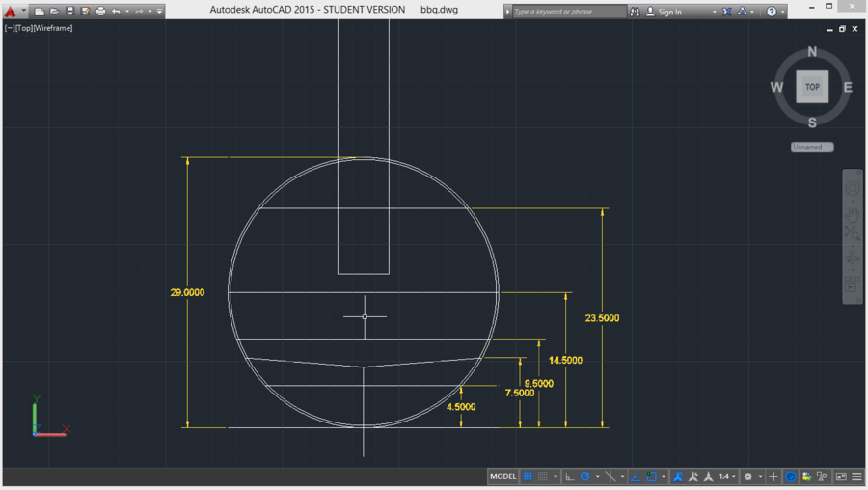Expand the 1:4 annotation scale dropdown
The width and height of the screenshot is (868, 490).
727,476
